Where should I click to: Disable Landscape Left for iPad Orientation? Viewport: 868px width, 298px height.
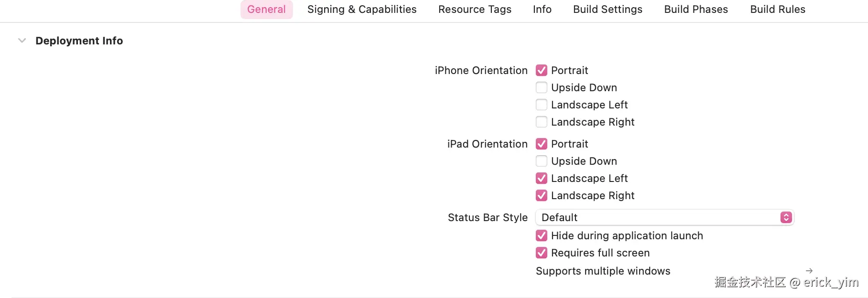(x=542, y=179)
